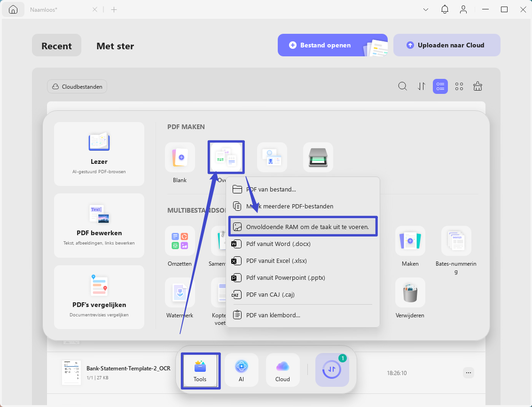This screenshot has height=407, width=532.
Task: Choose PDF van CAJ (.caj)
Action: coord(303,294)
